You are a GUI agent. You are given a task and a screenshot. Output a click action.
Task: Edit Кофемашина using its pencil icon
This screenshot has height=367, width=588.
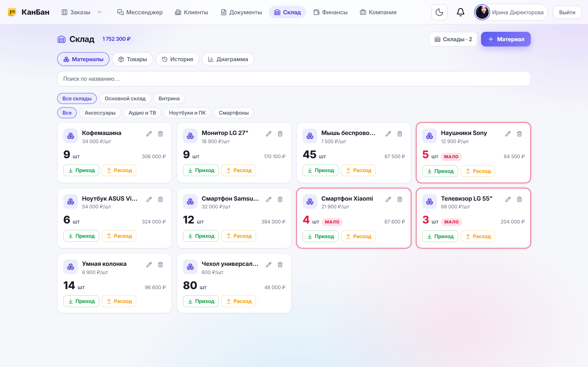click(x=149, y=134)
